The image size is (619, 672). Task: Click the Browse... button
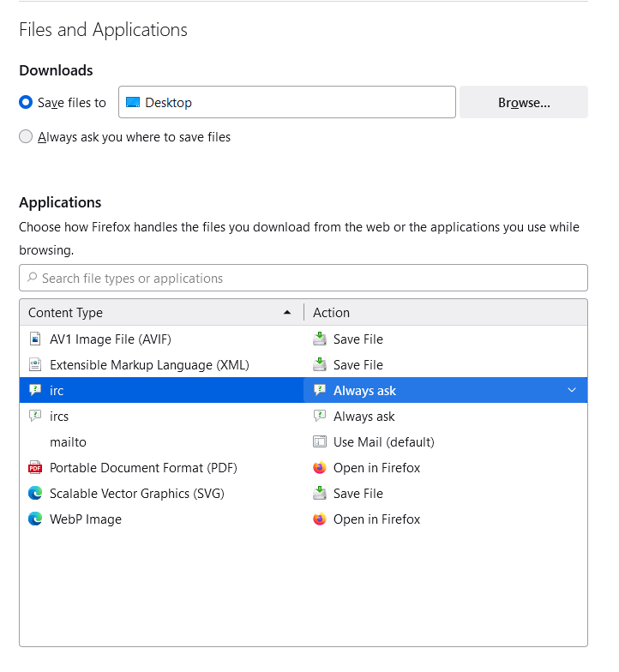pos(523,102)
